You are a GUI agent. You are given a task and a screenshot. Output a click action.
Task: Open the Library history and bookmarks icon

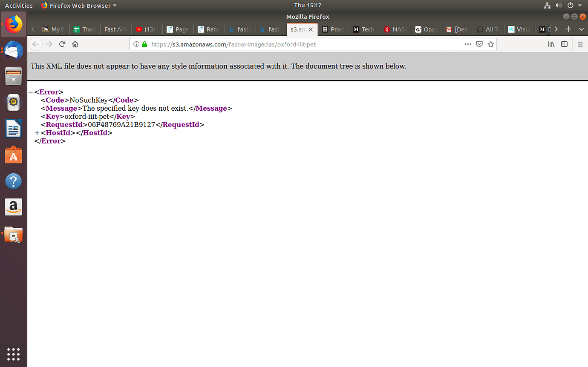(x=551, y=44)
